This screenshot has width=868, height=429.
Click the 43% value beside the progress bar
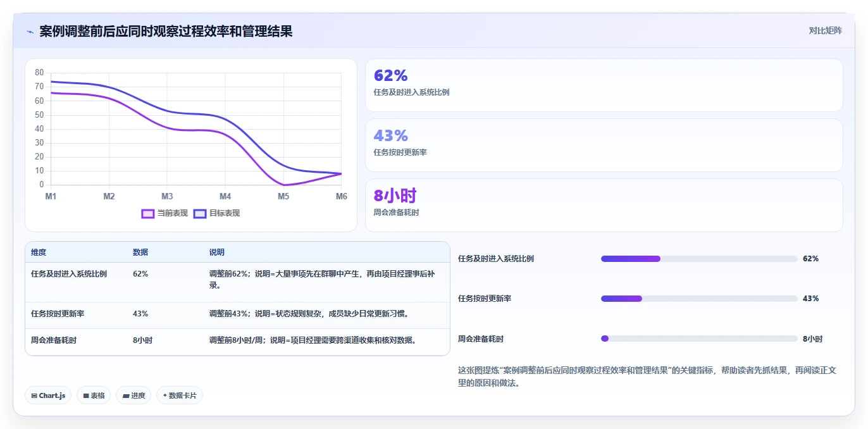pyautogui.click(x=810, y=299)
